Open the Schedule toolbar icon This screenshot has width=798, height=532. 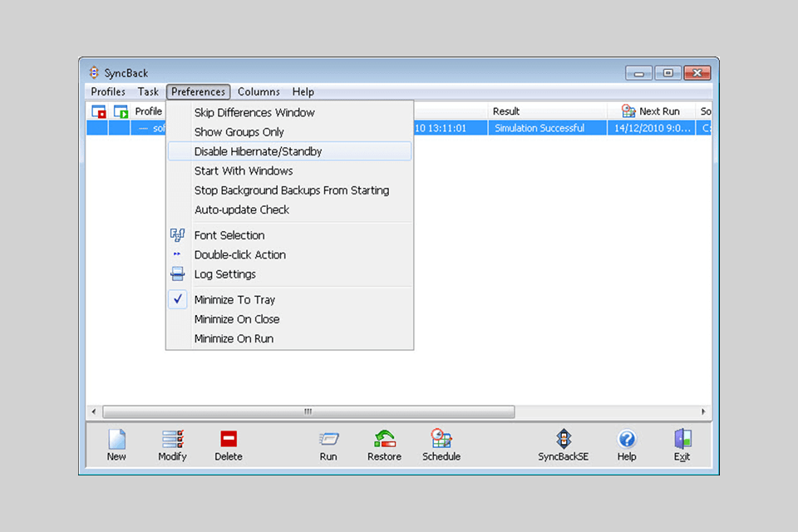tap(441, 439)
